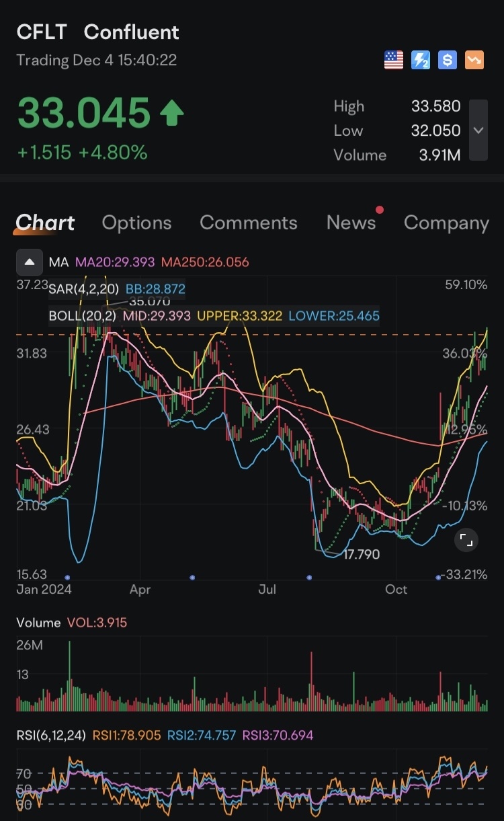Tap the 17.790 low price marker
The width and height of the screenshot is (504, 821).
point(362,555)
